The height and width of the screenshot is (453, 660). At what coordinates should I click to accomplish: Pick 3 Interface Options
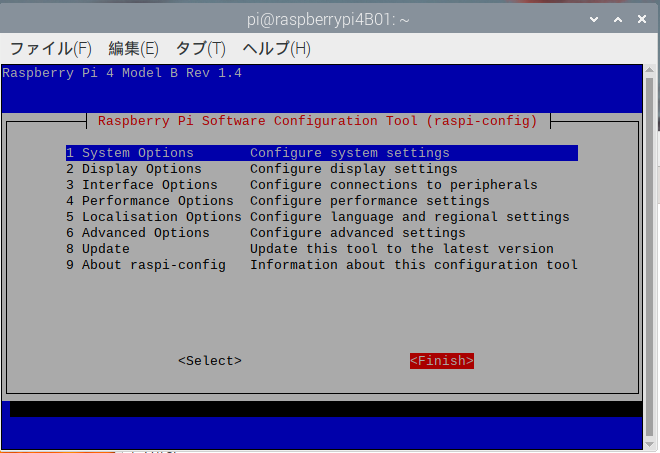(142, 185)
